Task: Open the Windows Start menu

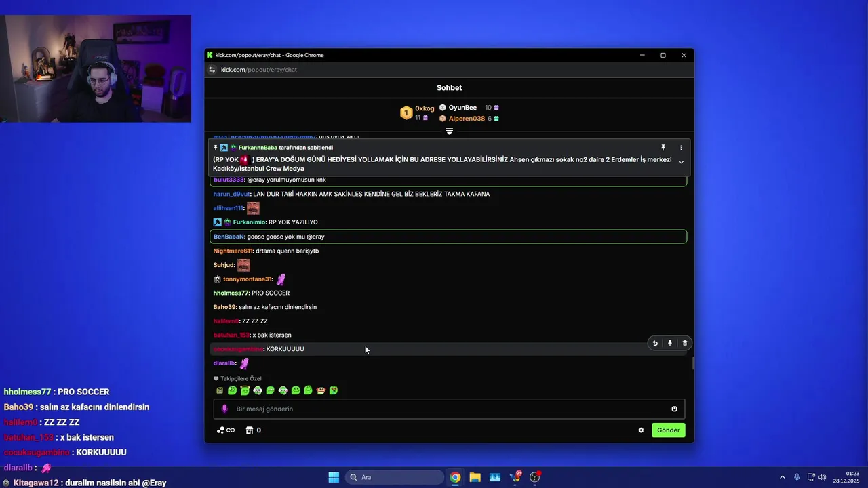Action: (334, 477)
